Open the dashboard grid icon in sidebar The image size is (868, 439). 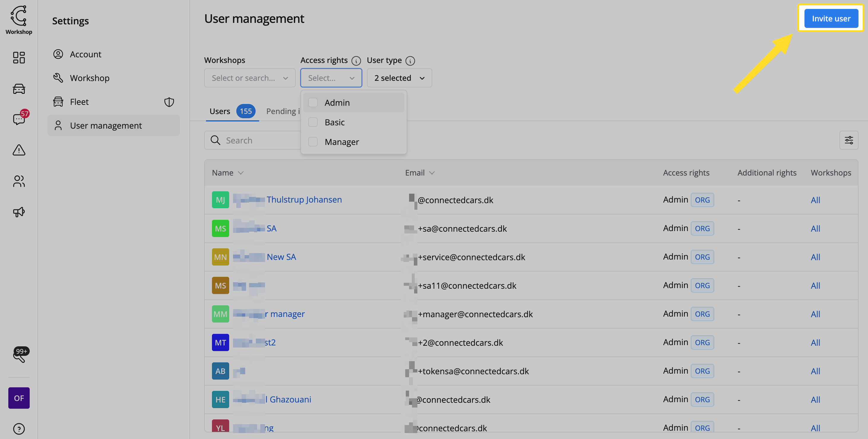pos(19,57)
